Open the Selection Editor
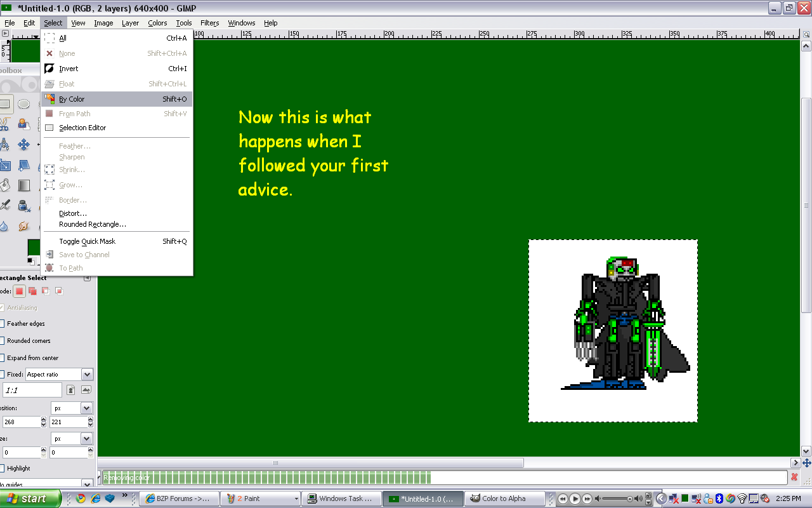This screenshot has height=508, width=812. (117, 128)
